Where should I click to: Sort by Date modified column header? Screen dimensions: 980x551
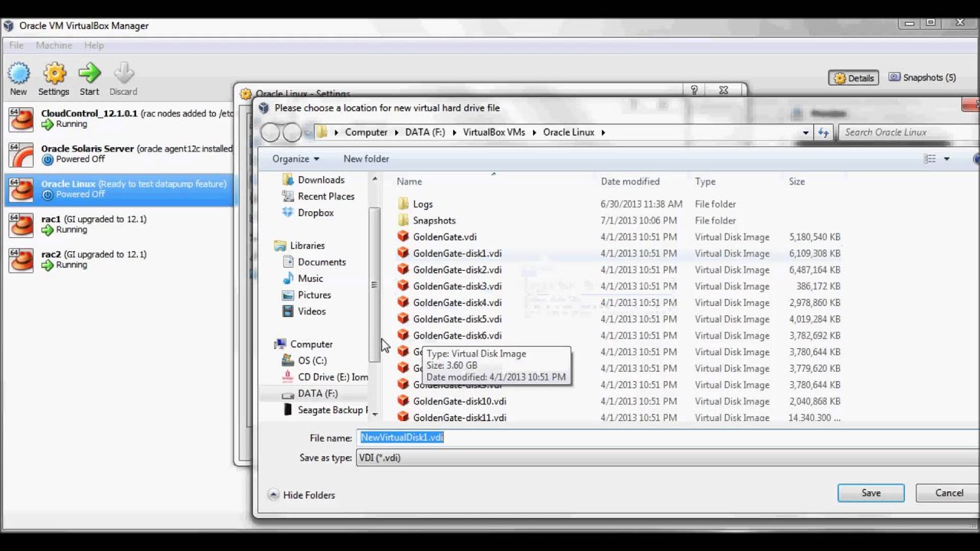[x=630, y=181]
